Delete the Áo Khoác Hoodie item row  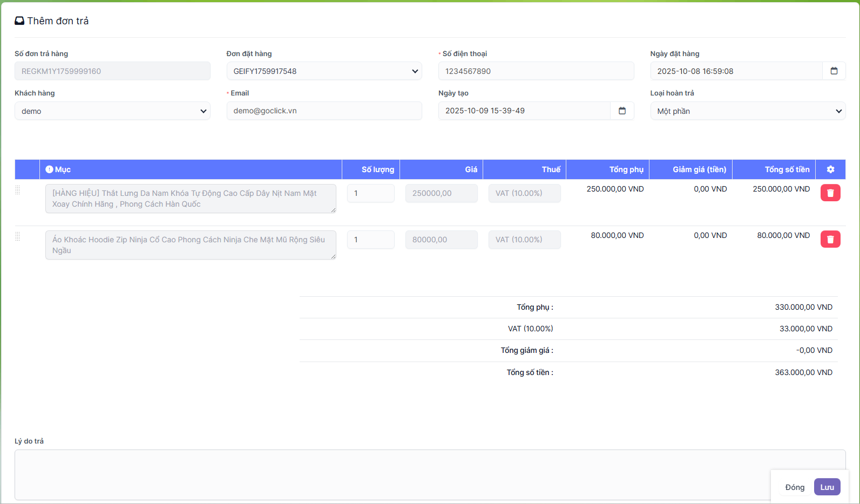pyautogui.click(x=830, y=239)
